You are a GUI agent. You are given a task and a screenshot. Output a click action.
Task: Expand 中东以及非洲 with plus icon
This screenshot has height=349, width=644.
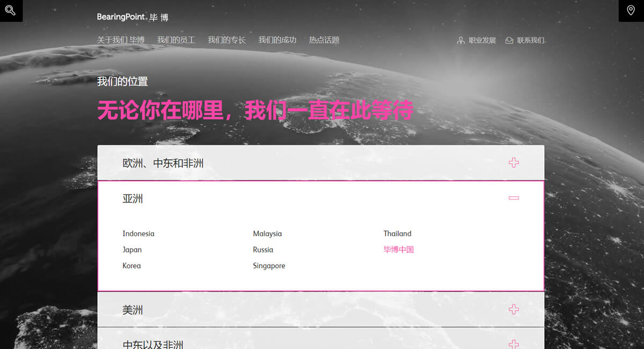[514, 344]
